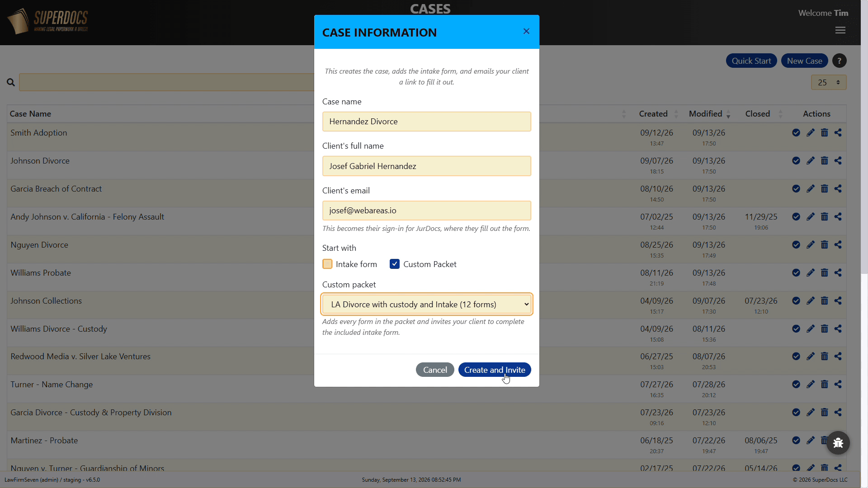Uncheck the Custom Packet checkbox
The height and width of the screenshot is (488, 868).
(x=395, y=264)
